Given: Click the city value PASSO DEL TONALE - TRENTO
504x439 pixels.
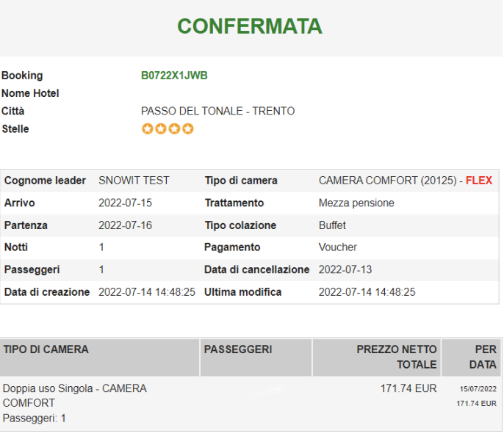Looking at the screenshot, I should (217, 112).
